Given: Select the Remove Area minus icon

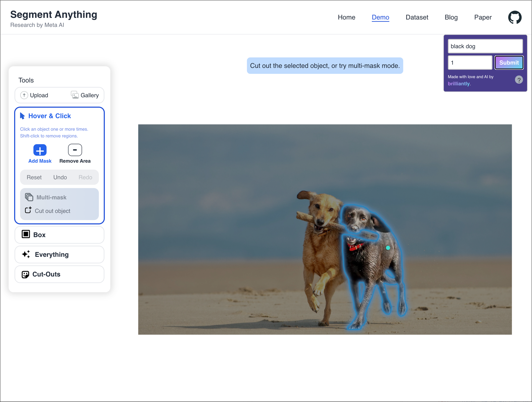Looking at the screenshot, I should tap(75, 150).
